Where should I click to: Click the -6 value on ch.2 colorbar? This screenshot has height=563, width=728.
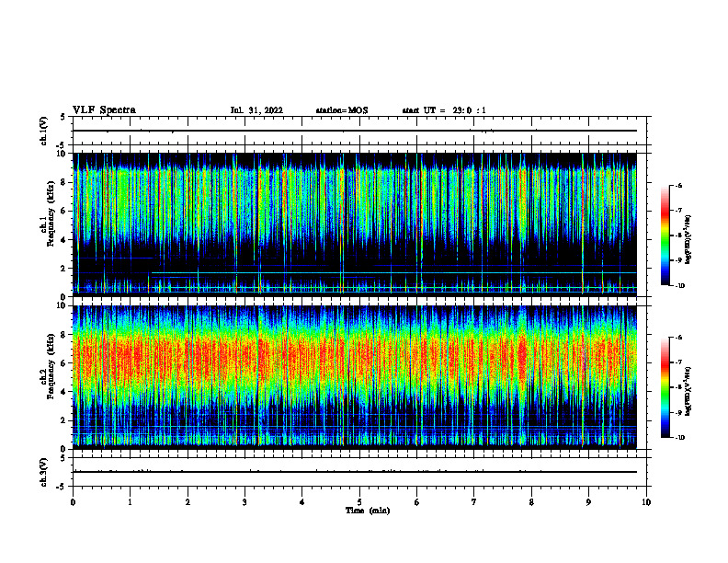click(678, 338)
